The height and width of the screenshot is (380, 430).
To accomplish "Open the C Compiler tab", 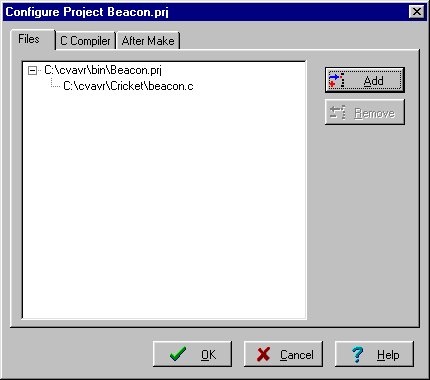I will tap(85, 41).
